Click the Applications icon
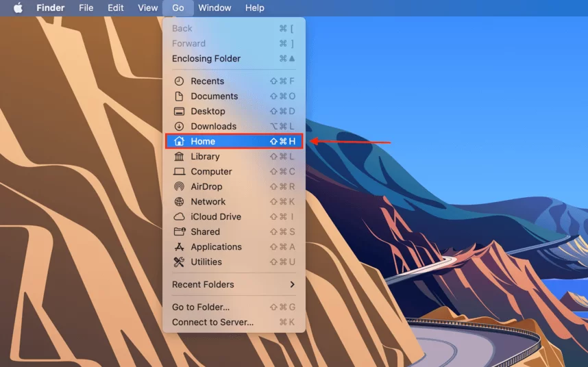The width and height of the screenshot is (588, 367). click(x=180, y=246)
